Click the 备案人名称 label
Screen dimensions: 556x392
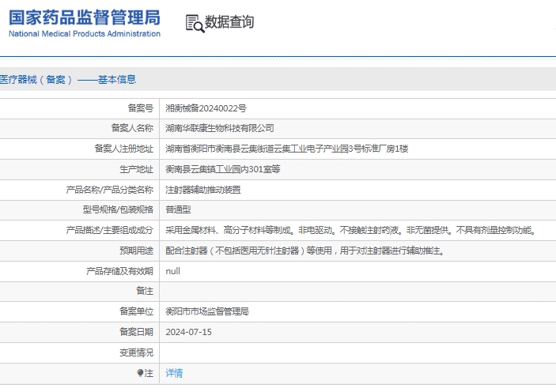[132, 128]
